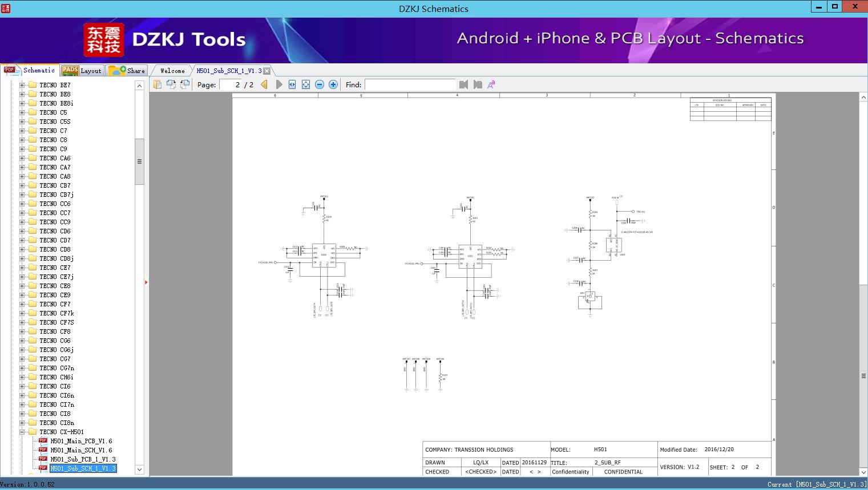Find previous search result
Image resolution: width=868 pixels, height=490 pixels.
(463, 84)
